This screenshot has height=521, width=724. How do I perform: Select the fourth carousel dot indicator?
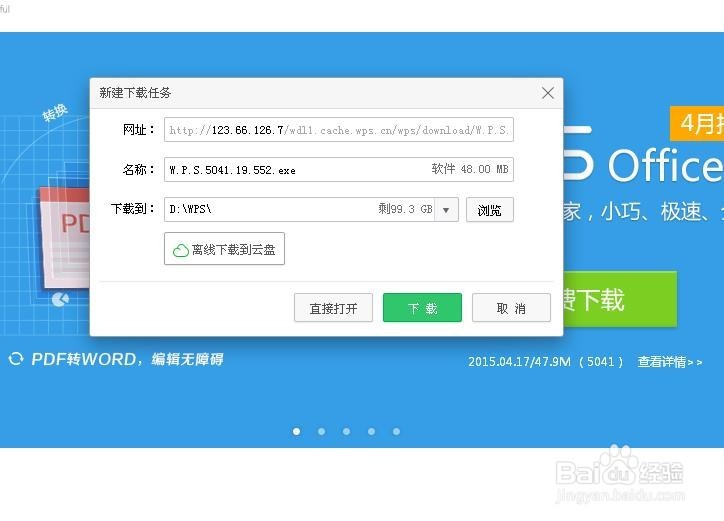[371, 431]
